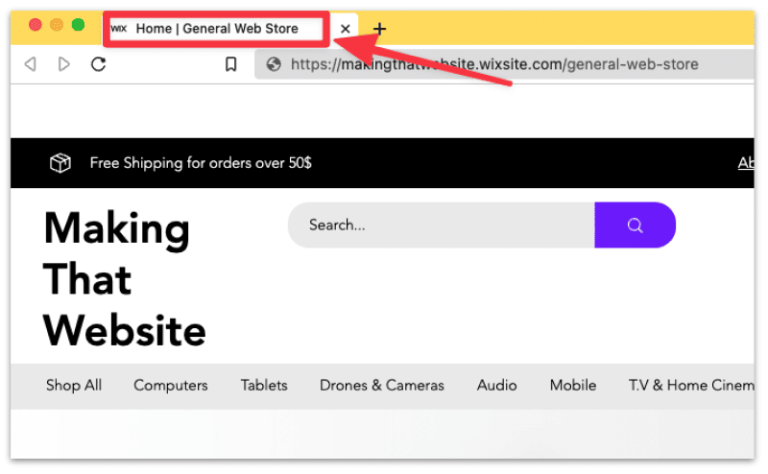This screenshot has height=474, width=768.
Task: Click the green maximize window button
Action: point(78,25)
